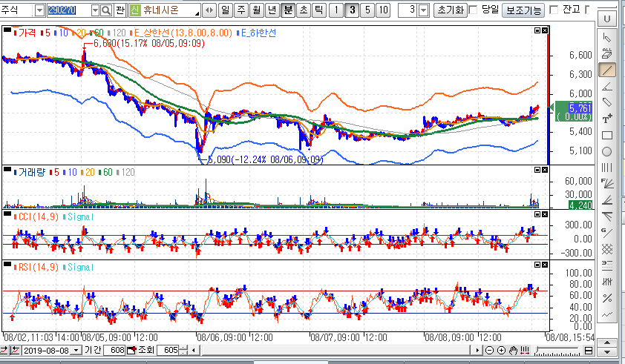
Task: Toggle the 당일 checkbox
Action: (473, 10)
